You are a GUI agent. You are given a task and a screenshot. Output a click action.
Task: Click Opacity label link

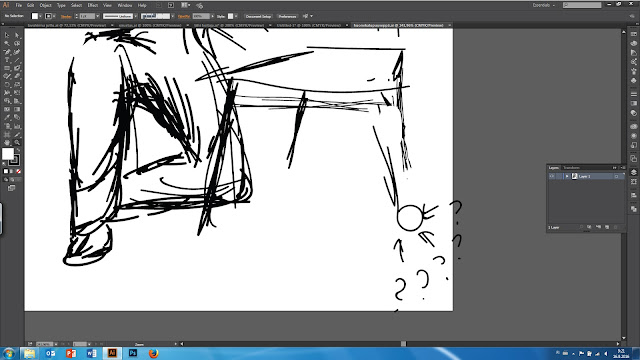pos(184,16)
